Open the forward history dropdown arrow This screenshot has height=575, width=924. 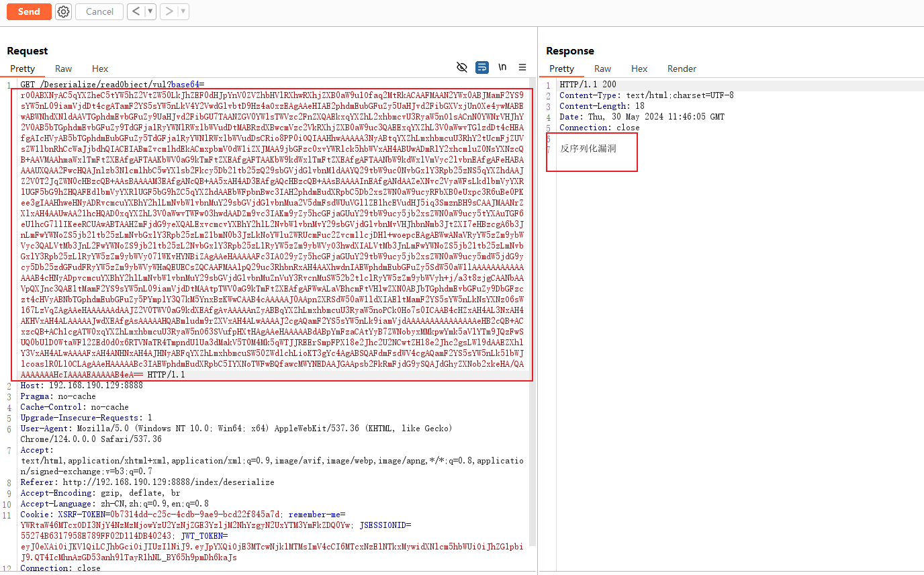tap(184, 11)
